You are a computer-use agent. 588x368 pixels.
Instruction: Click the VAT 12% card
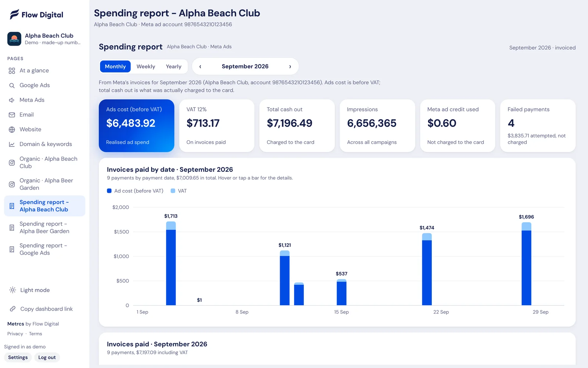point(217,125)
